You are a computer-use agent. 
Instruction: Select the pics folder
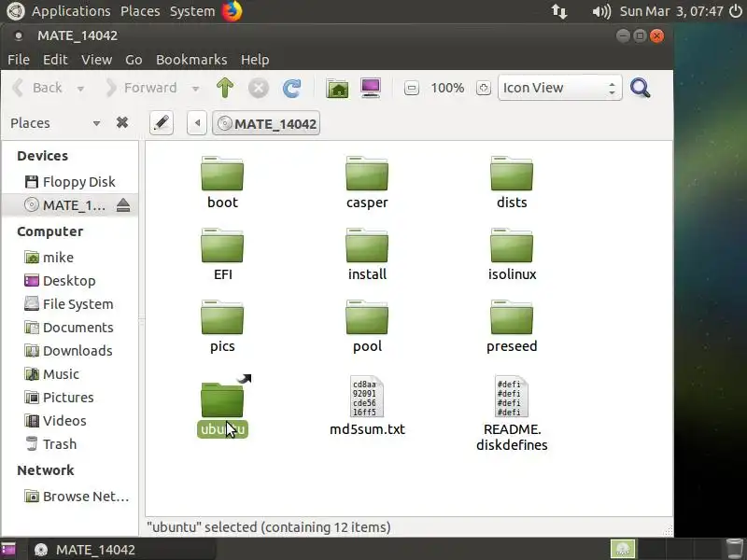click(x=222, y=326)
